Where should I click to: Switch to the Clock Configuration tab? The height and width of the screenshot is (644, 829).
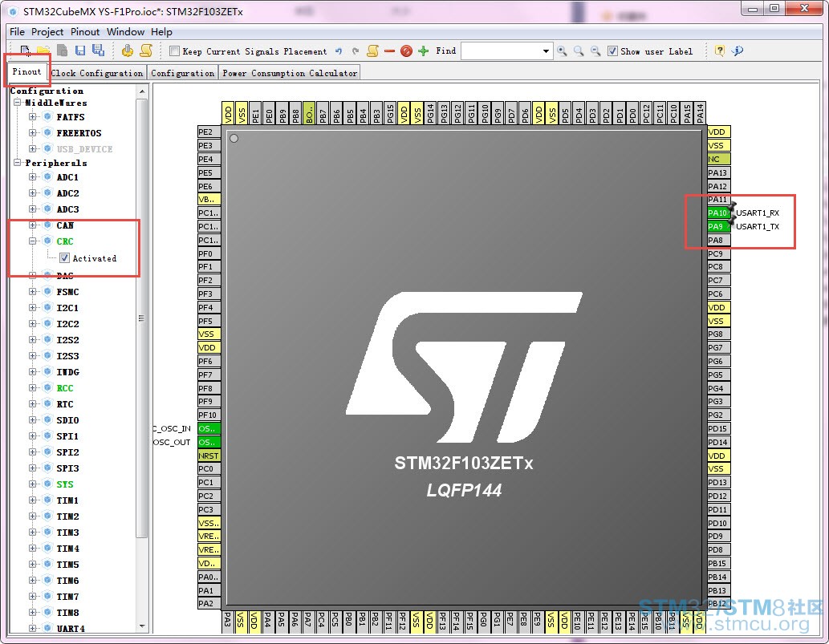coord(97,73)
